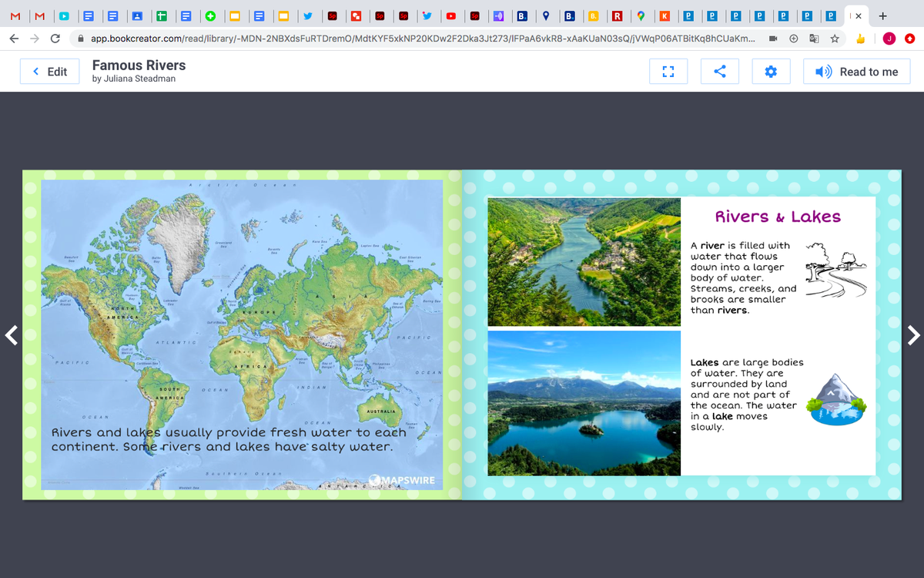Screen dimensions: 924x578
Task: Switch to the red R tab
Action: click(x=617, y=15)
